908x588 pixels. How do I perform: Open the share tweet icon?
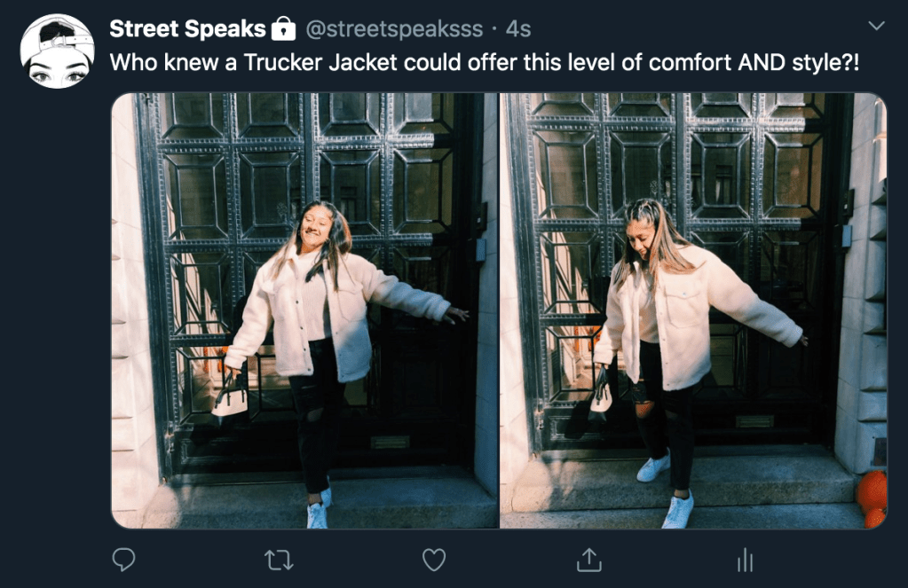[x=589, y=559]
